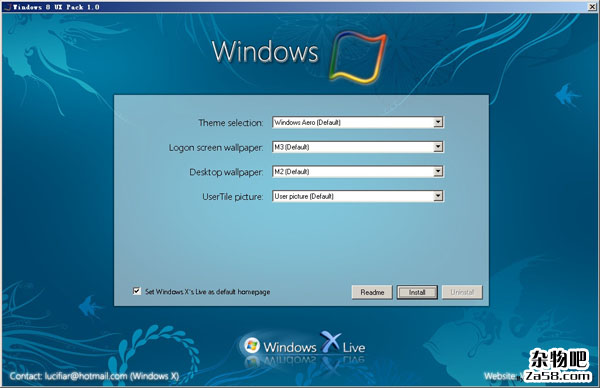
Task: Toggle Set Windows X's Live as default homepage checkbox
Action: [137, 291]
